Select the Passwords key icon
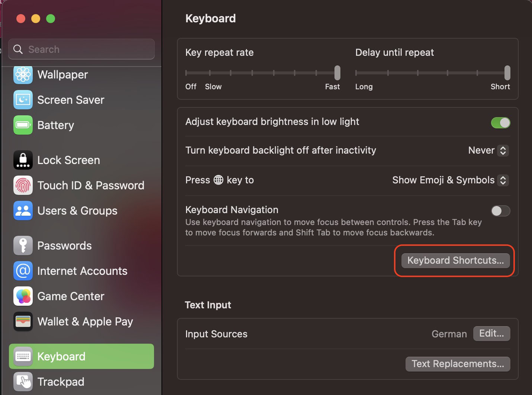The height and width of the screenshot is (395, 532). (23, 245)
